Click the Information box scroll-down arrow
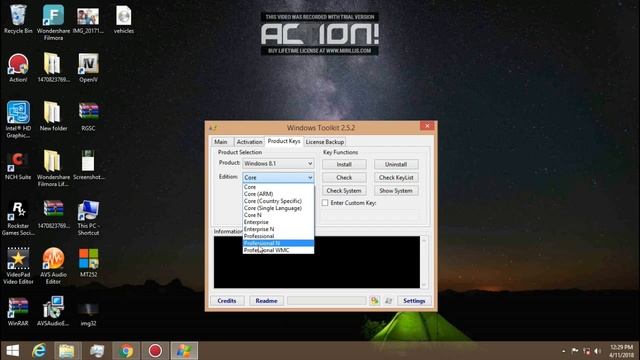Viewport: 640px width, 360px height. [424, 284]
